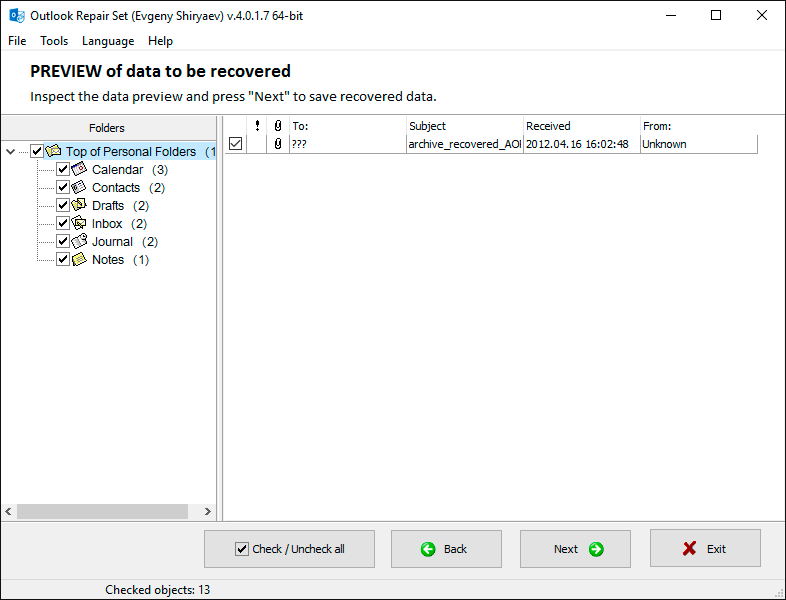Click the Drafts folder icon
Screen dimensions: 786x600
[79, 205]
